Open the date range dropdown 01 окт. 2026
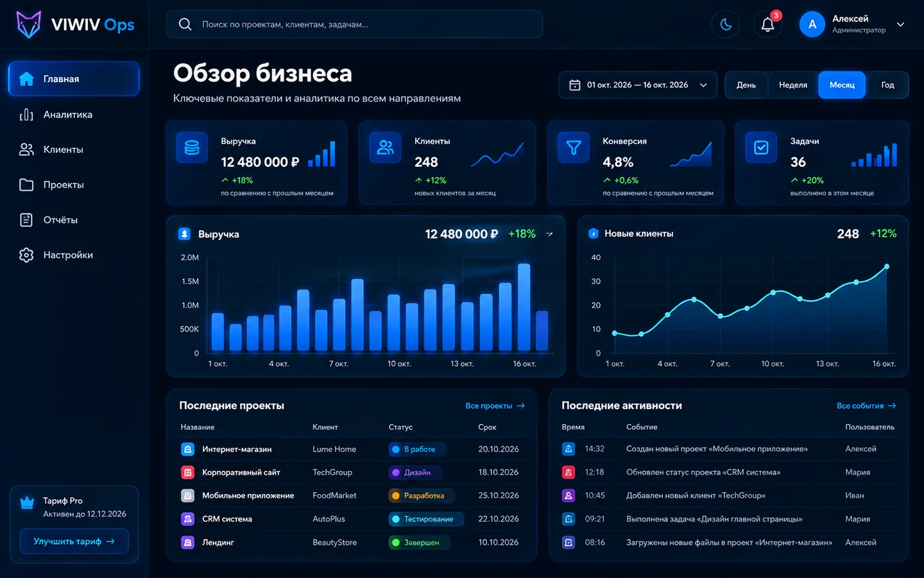Screen dimensions: 924x578 click(638, 85)
